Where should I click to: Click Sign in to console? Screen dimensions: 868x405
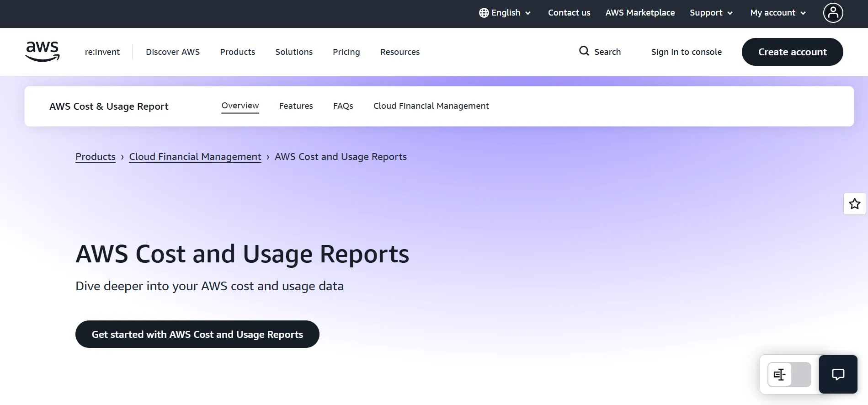pyautogui.click(x=687, y=52)
